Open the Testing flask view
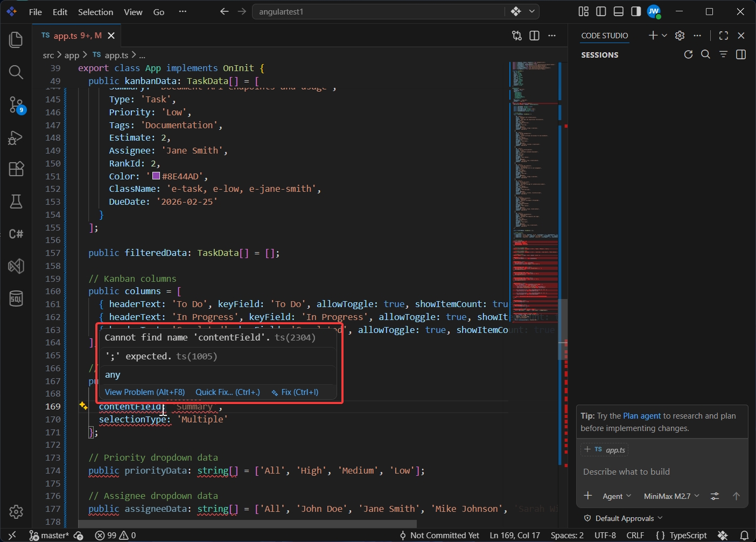 (x=16, y=201)
